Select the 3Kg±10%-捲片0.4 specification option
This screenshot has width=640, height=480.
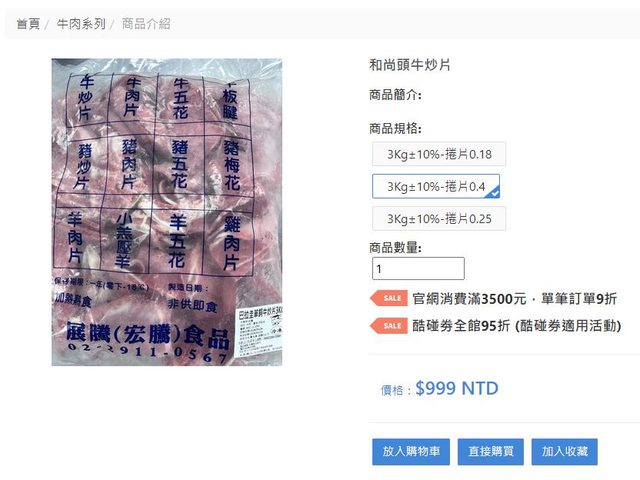point(436,187)
